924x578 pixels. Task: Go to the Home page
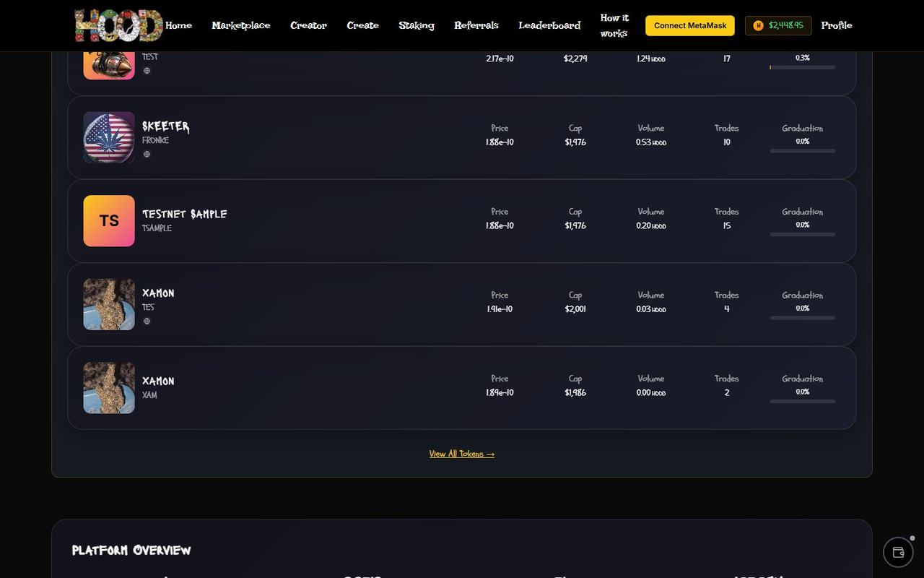(x=178, y=25)
